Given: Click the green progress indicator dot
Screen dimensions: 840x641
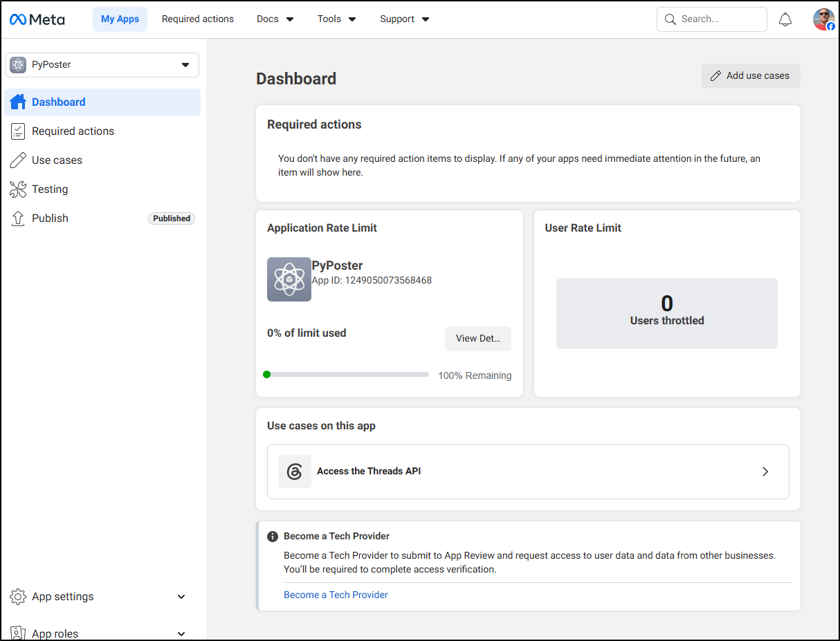Looking at the screenshot, I should click(266, 375).
